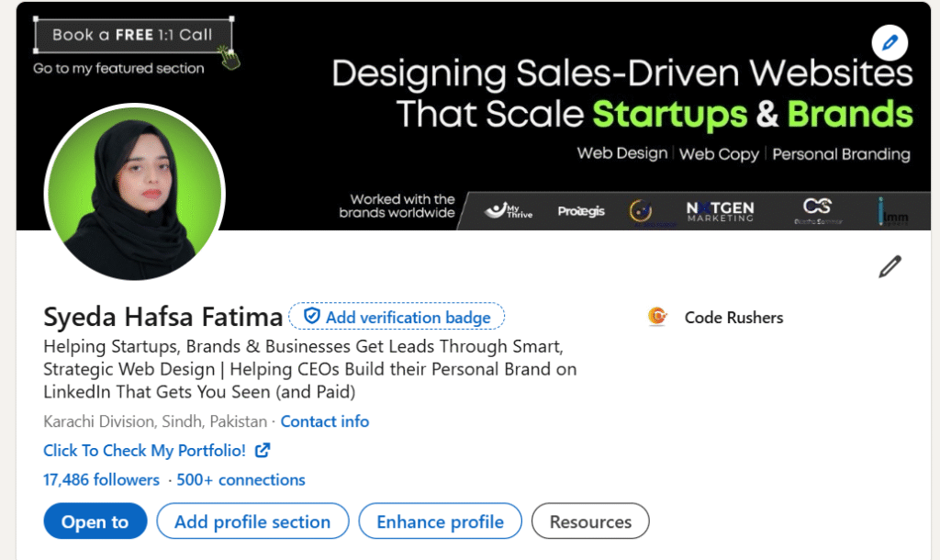
Task: View the 500+ connections link
Action: (241, 479)
